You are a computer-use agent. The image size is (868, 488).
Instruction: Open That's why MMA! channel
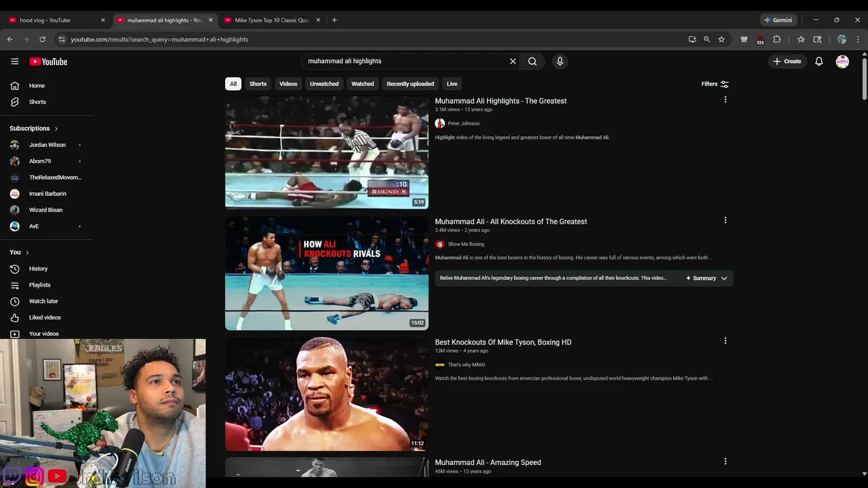(467, 365)
